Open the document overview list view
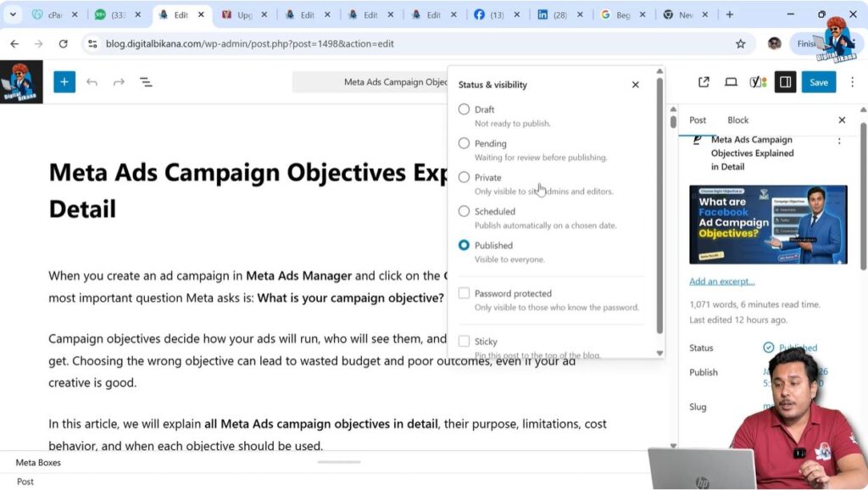This screenshot has height=490, width=868. pos(146,81)
